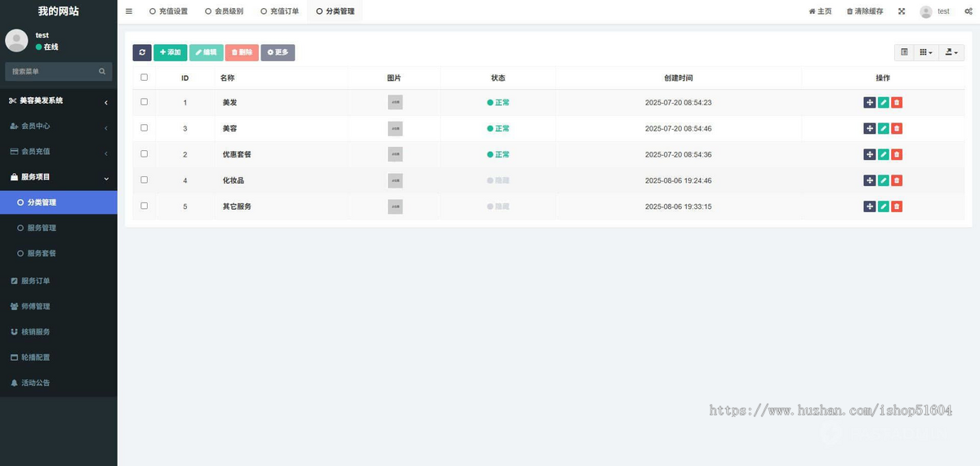Screen dimensions: 980x466
Task: Toggle the hidden status of row 化妆品
Action: (x=498, y=180)
